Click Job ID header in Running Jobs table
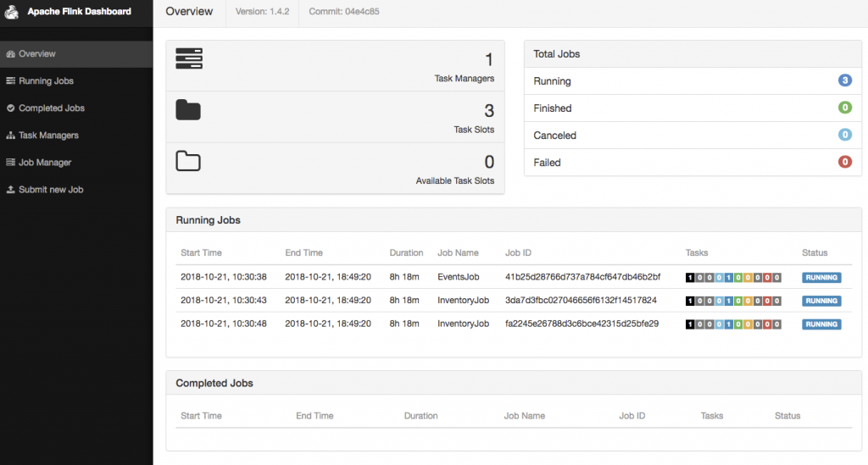 [518, 252]
